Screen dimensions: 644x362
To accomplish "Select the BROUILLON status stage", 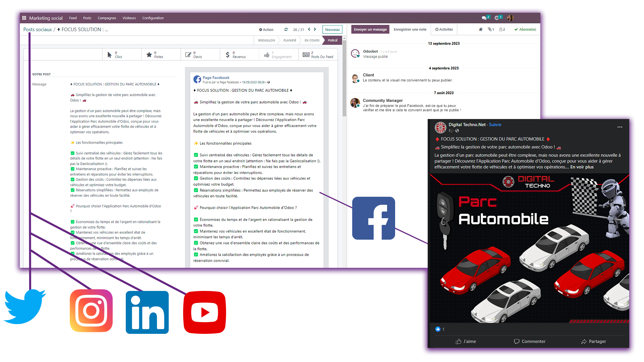I will (266, 40).
